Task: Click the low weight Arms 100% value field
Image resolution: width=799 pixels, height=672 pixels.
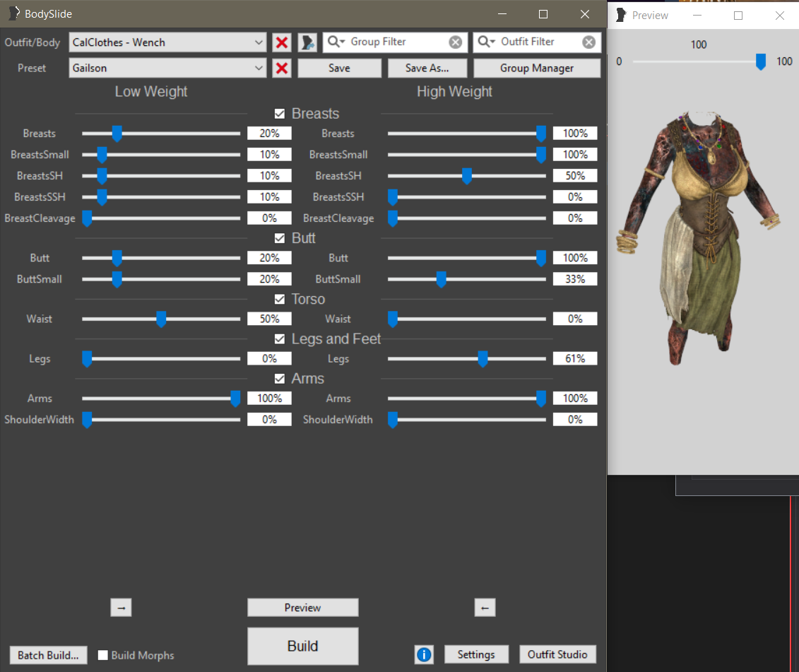Action: coord(269,399)
